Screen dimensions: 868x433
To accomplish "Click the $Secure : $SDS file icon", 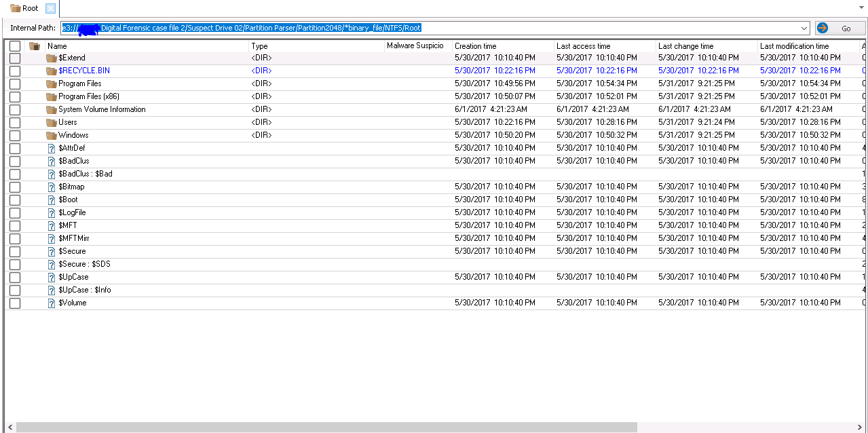I will coord(52,265).
